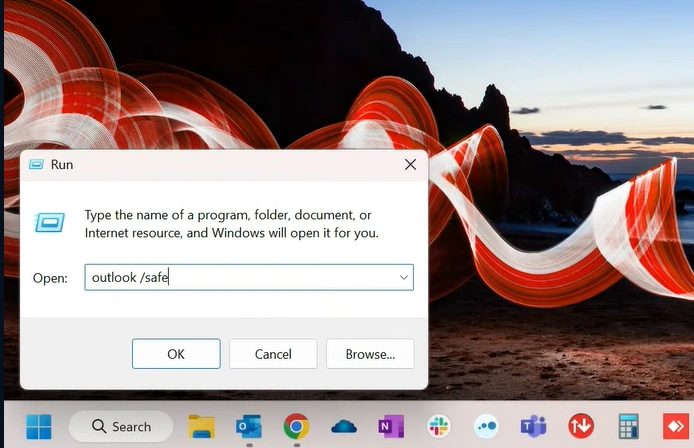The height and width of the screenshot is (448, 694).
Task: Focus the Open text field with outlook /safe
Action: click(x=249, y=278)
